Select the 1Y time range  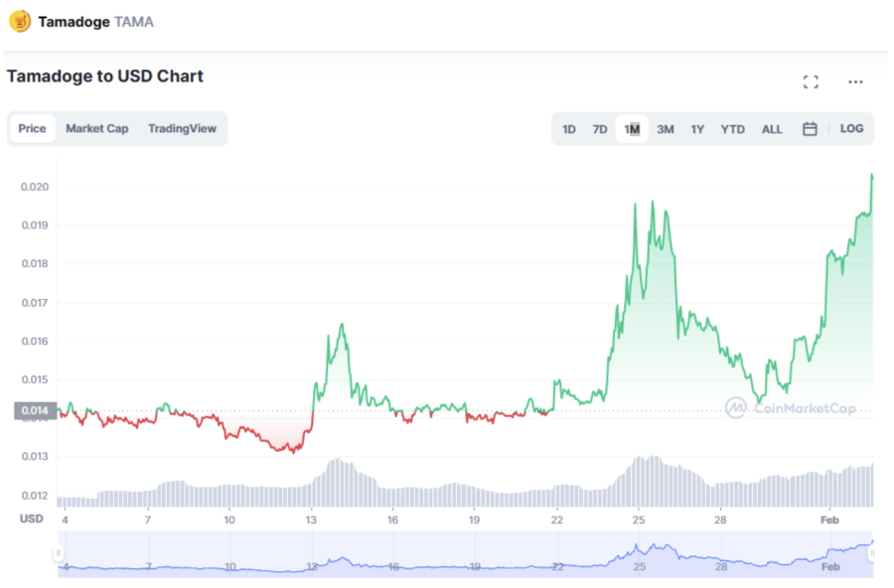pos(697,129)
